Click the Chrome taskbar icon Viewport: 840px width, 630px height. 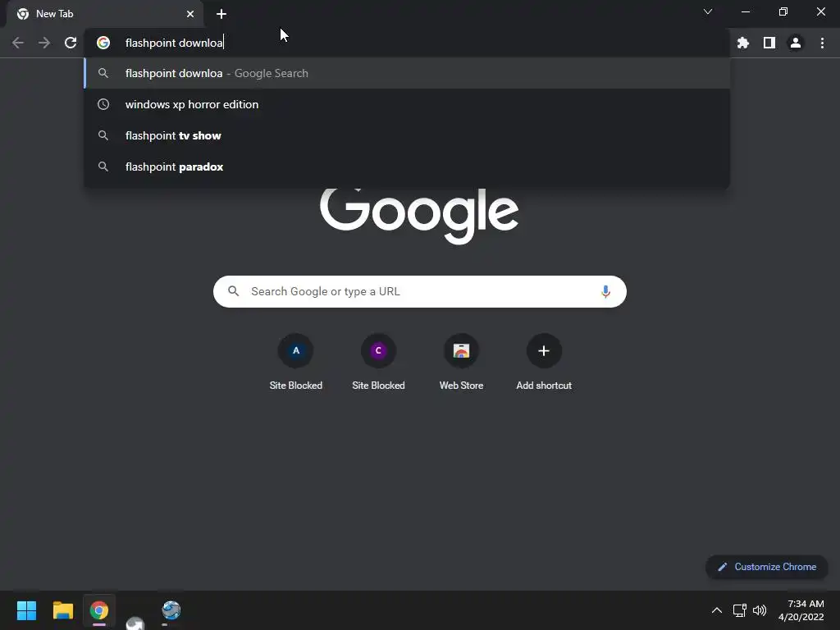[99, 610]
